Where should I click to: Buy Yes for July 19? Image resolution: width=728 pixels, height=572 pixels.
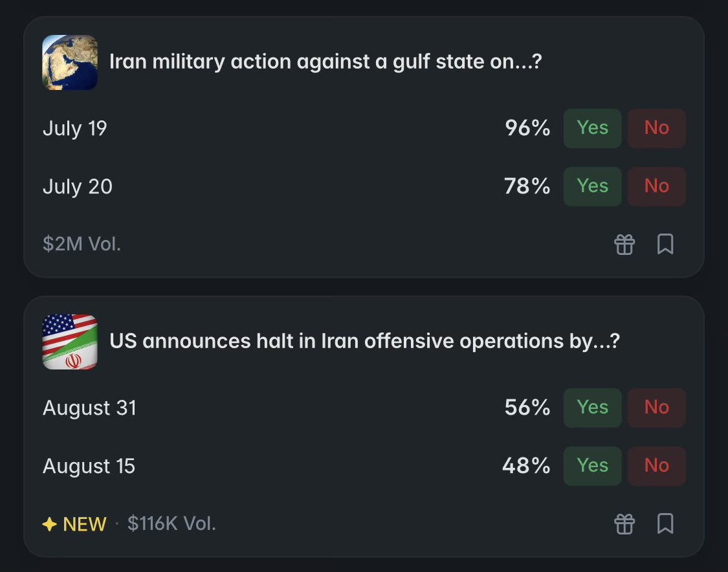(x=592, y=128)
